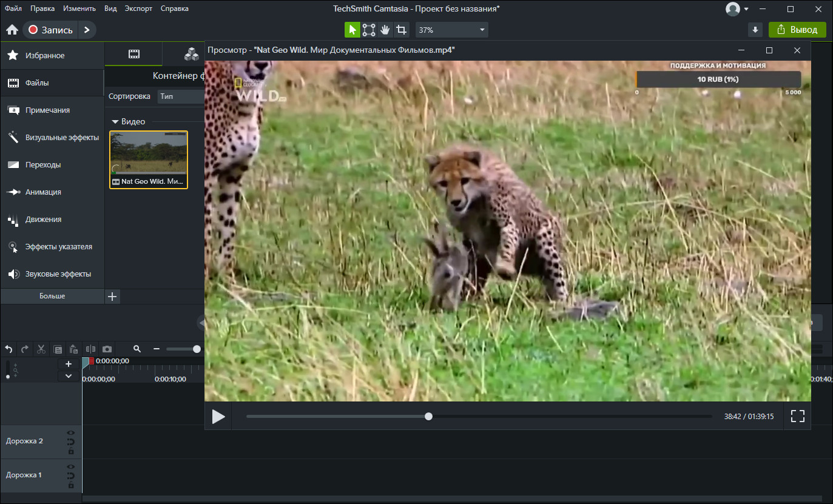Click the home icon next to Запись
The width and height of the screenshot is (833, 504).
(x=12, y=30)
